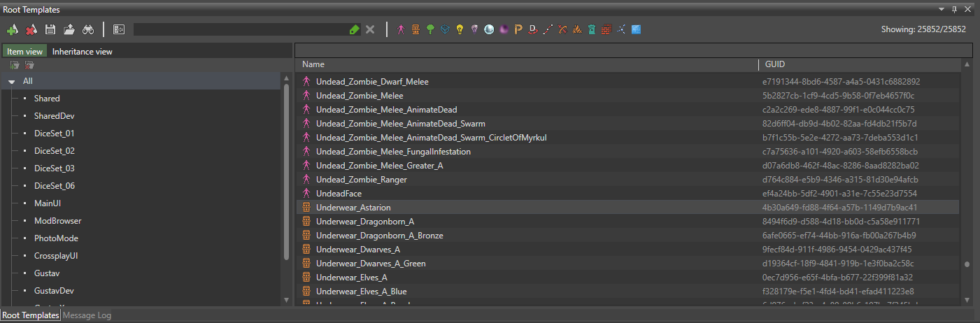Click the save floppy disk icon
Image resolution: width=980 pixels, height=323 pixels.
[x=50, y=29]
